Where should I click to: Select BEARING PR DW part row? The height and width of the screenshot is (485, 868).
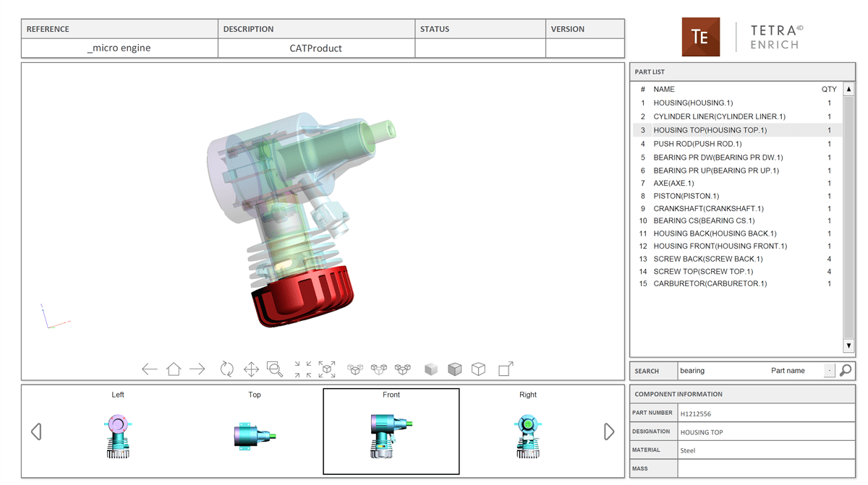click(x=737, y=158)
